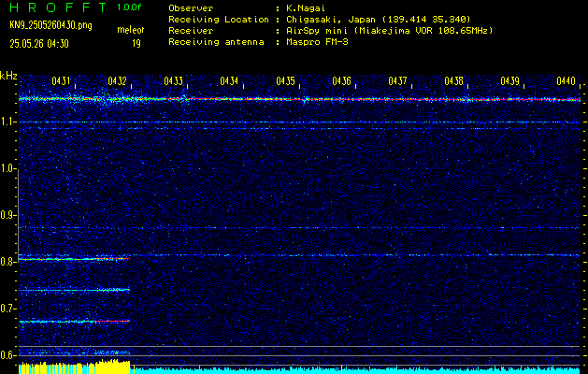588x374 pixels.
Task: Click time marker 0437
Action: click(x=397, y=80)
